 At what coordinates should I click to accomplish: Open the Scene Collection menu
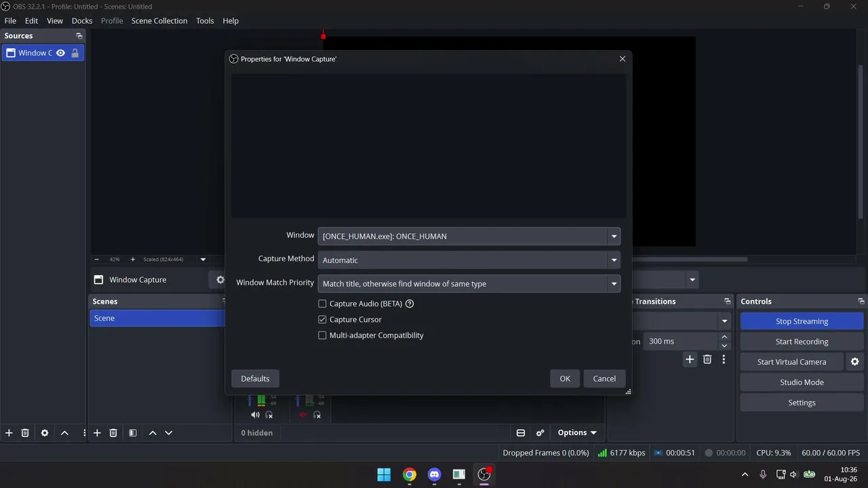[159, 20]
